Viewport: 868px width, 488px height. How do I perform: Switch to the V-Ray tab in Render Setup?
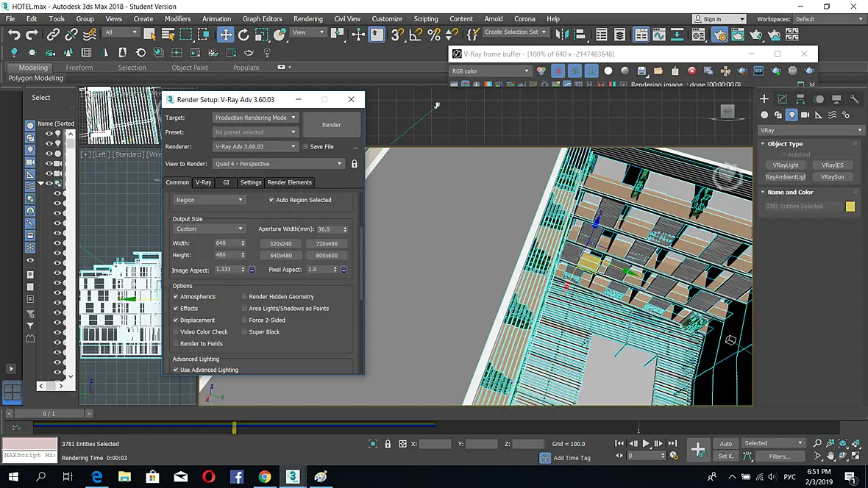[203, 182]
